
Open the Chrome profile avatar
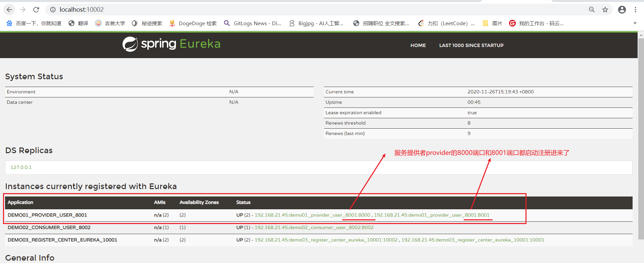tap(622, 10)
